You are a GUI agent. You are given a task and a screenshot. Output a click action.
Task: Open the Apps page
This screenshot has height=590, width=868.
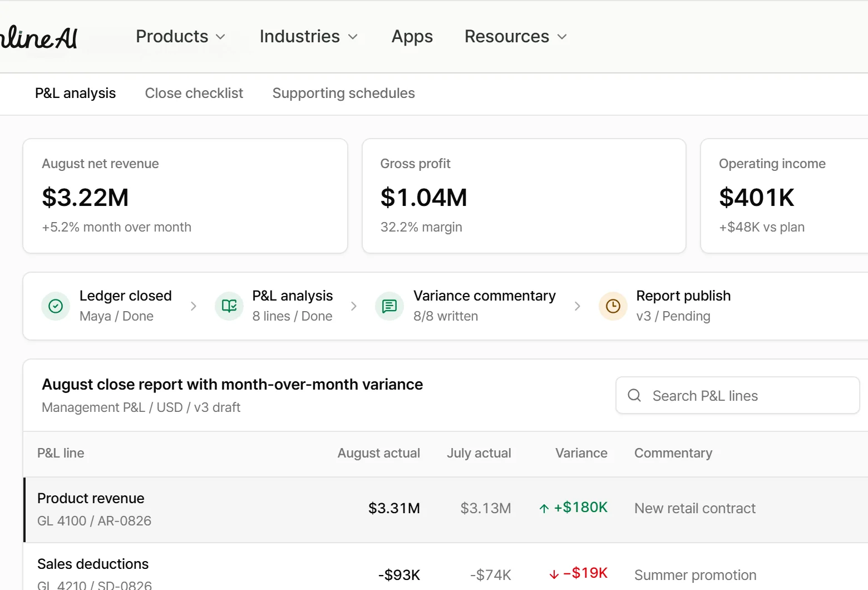(412, 36)
